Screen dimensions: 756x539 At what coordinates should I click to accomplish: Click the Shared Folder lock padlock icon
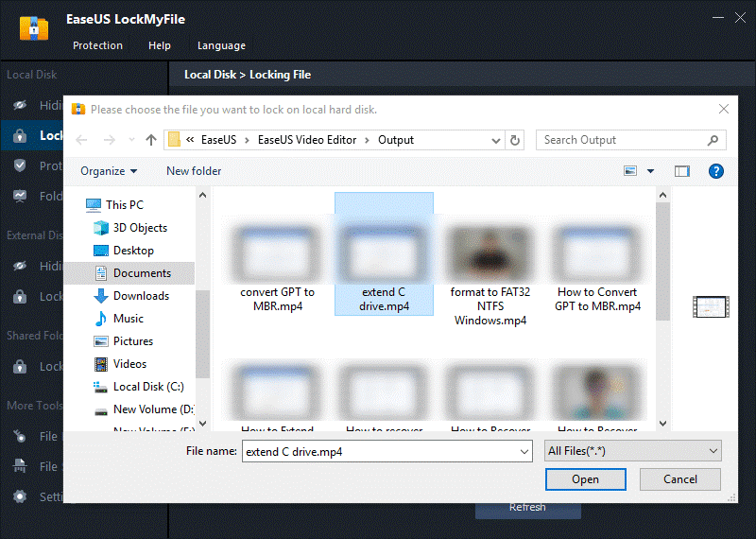(20, 366)
